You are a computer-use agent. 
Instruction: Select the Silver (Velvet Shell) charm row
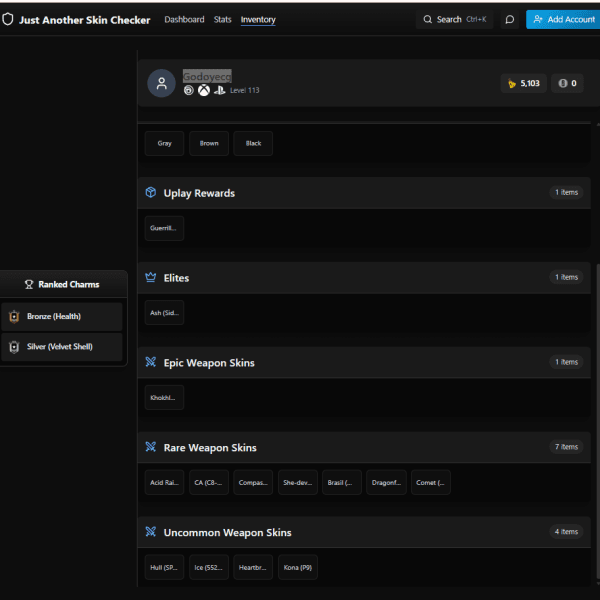62,347
